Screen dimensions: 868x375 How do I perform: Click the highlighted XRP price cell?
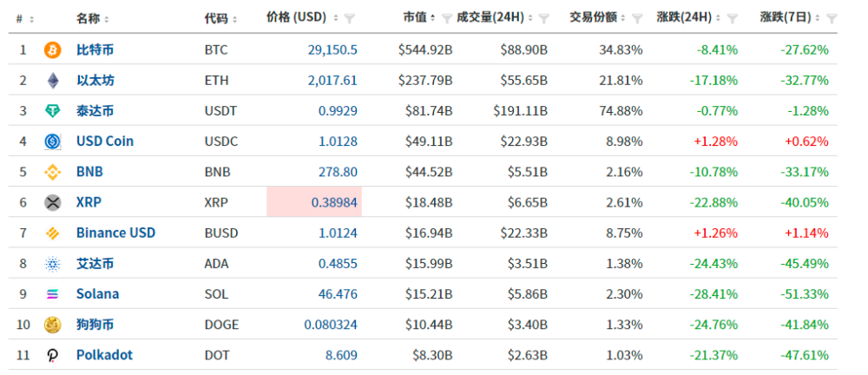tap(314, 202)
